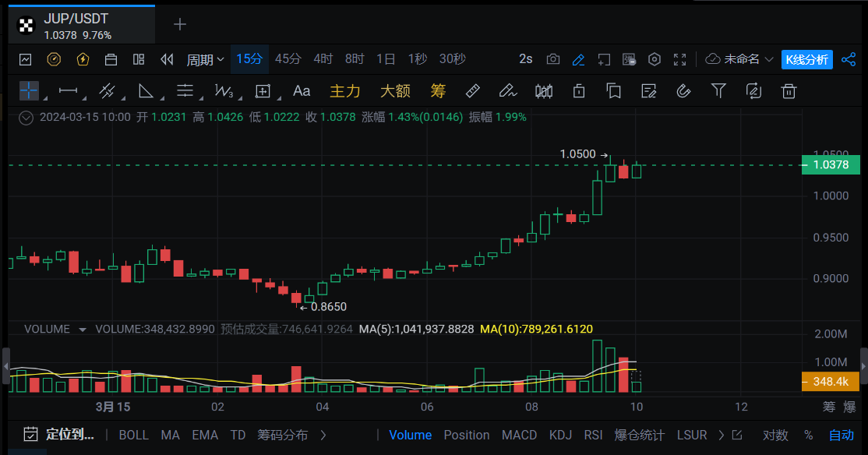The height and width of the screenshot is (455, 868).
Task: Switch to the MACD indicator tab
Action: 519,435
